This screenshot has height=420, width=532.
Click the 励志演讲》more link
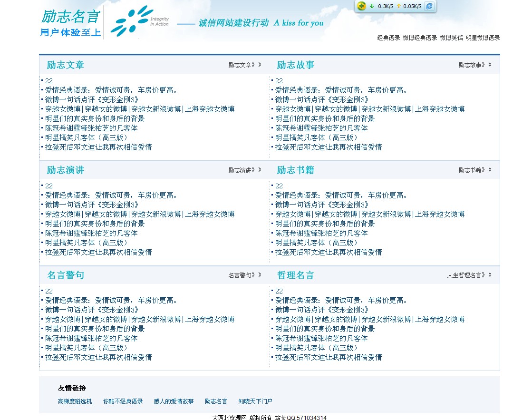(x=245, y=170)
